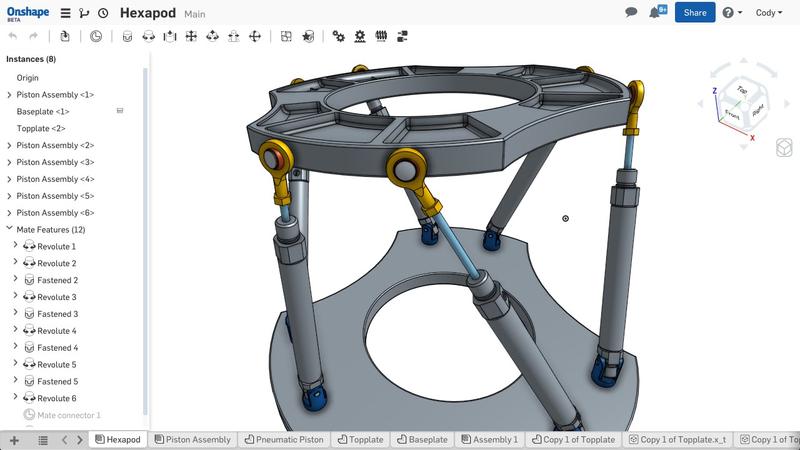The height and width of the screenshot is (450, 800).
Task: Switch to the Baseplate tab
Action: [422, 439]
